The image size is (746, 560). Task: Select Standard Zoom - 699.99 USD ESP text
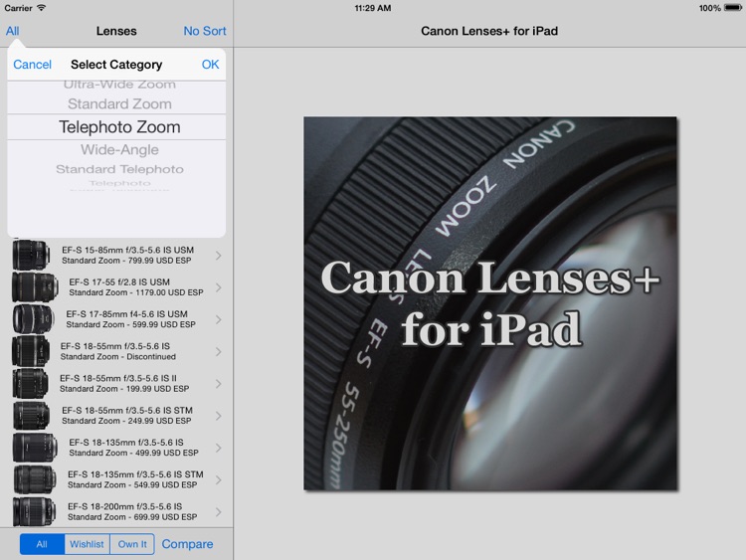[132, 516]
